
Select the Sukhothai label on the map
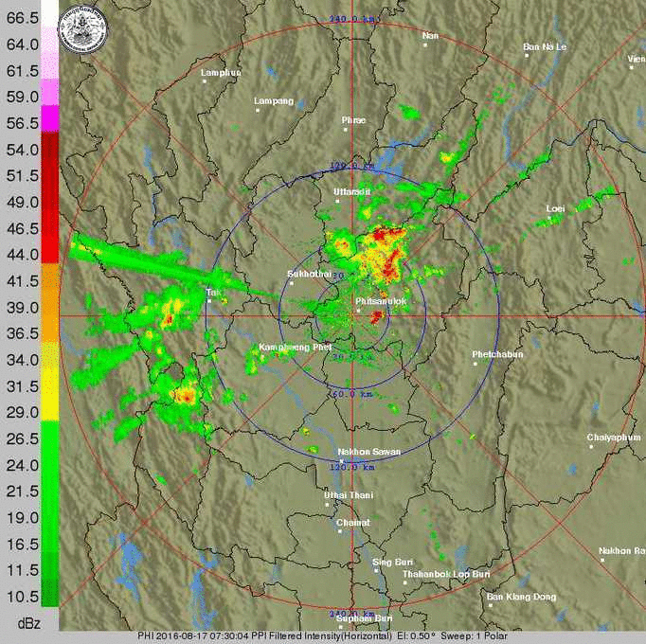[x=309, y=274]
